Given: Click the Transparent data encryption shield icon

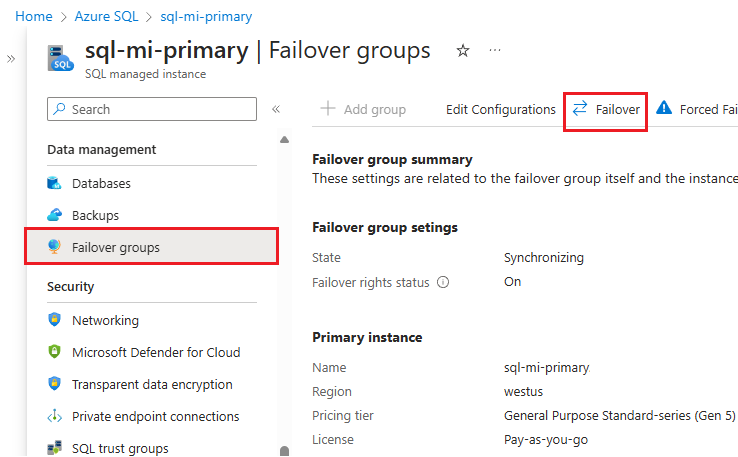Looking at the screenshot, I should (55, 384).
